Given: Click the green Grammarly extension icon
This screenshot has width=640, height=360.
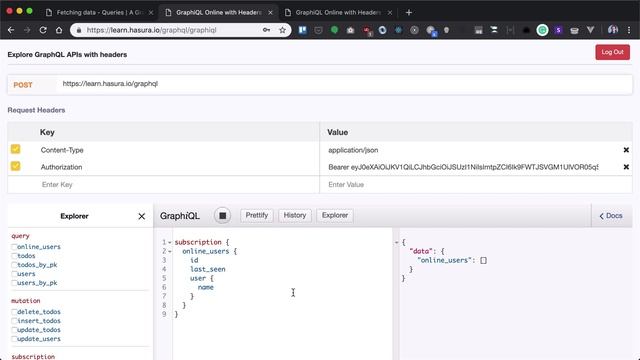Looking at the screenshot, I should pos(542,30).
